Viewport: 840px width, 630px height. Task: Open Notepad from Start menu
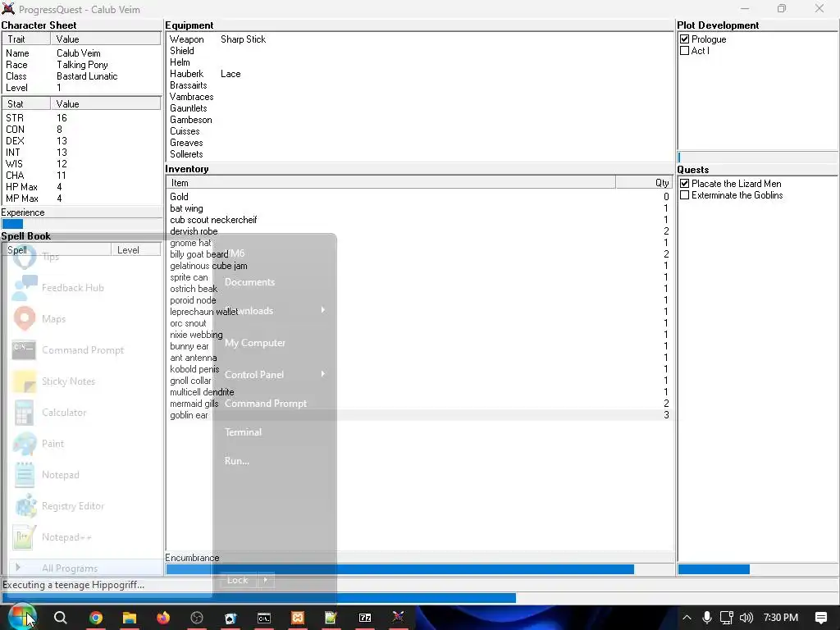pyautogui.click(x=60, y=475)
